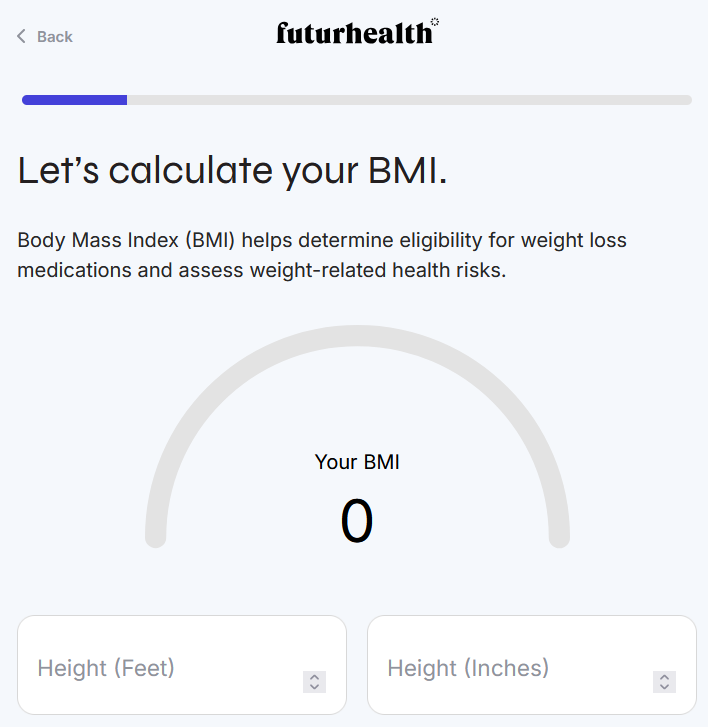Click the BMI description paragraph

(322, 256)
